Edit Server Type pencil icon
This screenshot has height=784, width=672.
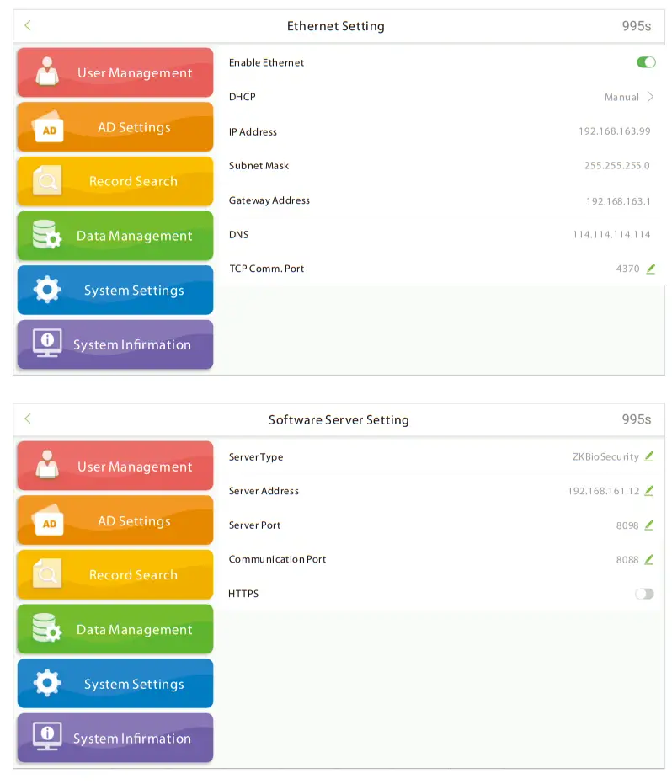pos(649,456)
